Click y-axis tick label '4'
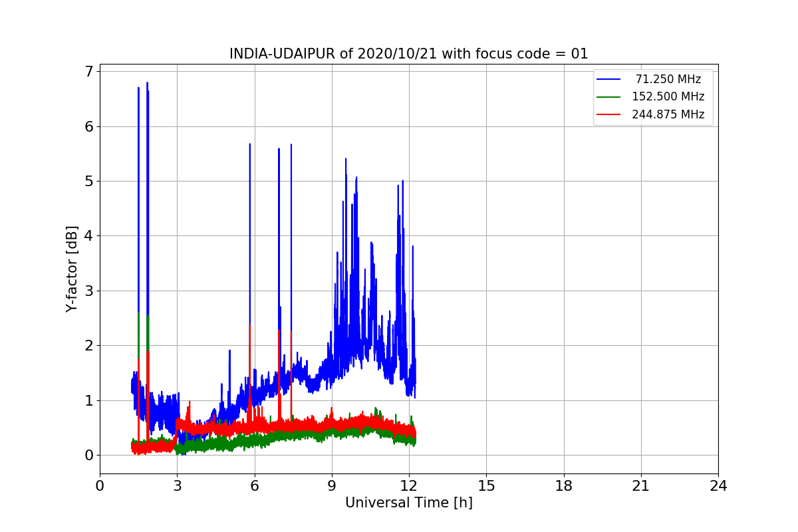 tap(88, 235)
